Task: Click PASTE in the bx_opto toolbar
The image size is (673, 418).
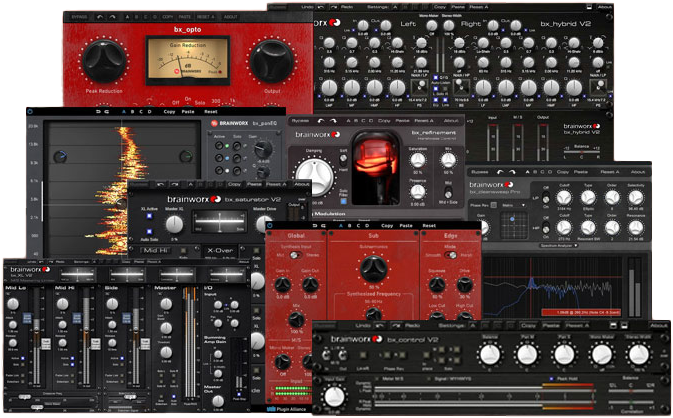Action: (185, 17)
